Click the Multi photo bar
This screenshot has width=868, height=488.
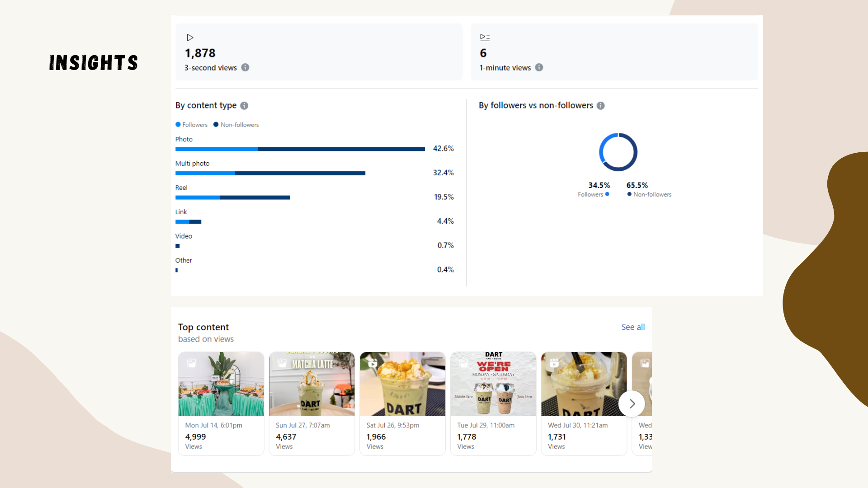click(270, 174)
